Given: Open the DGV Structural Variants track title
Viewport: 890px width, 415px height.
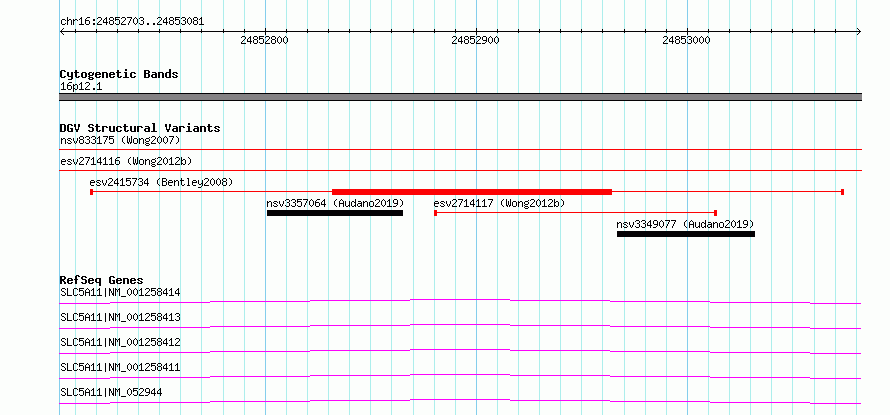Looking at the screenshot, I should tap(140, 128).
